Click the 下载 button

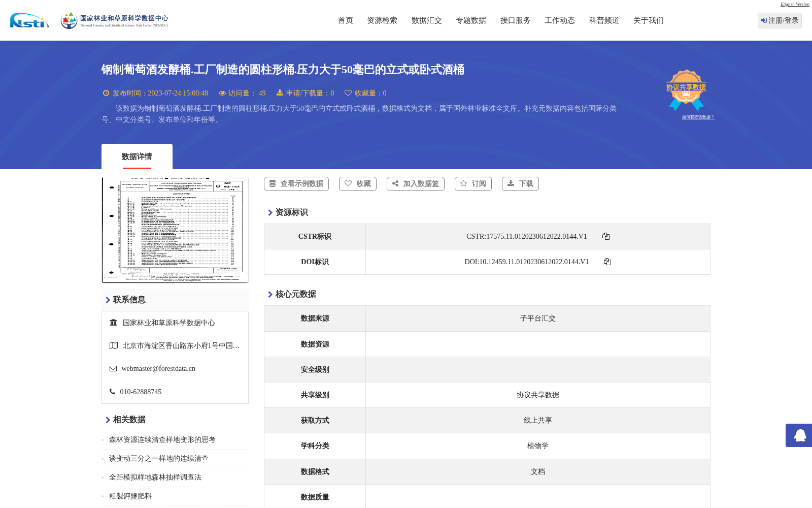(x=520, y=184)
